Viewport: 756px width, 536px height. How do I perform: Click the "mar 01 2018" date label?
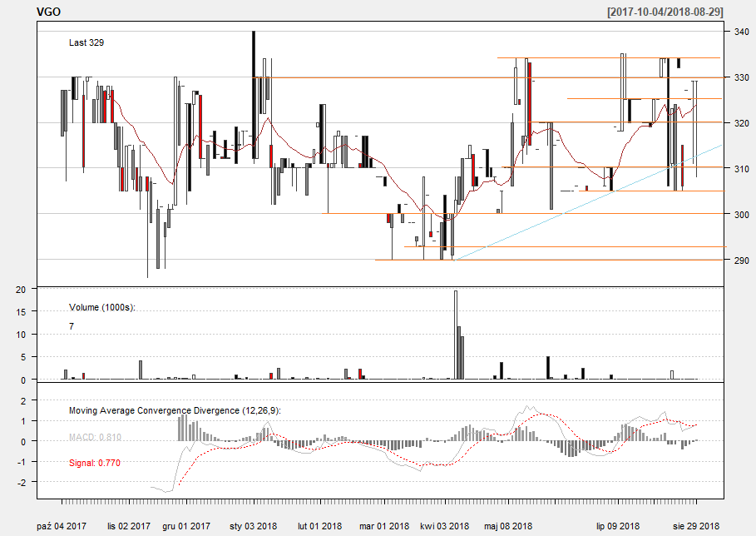pyautogui.click(x=384, y=526)
